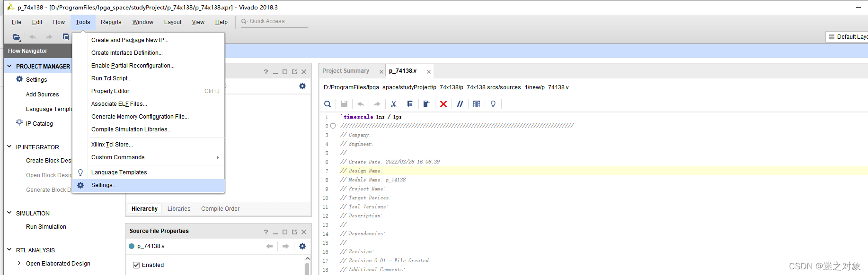The height and width of the screenshot is (275, 868).
Task: Open the Reports menu
Action: (x=111, y=22)
